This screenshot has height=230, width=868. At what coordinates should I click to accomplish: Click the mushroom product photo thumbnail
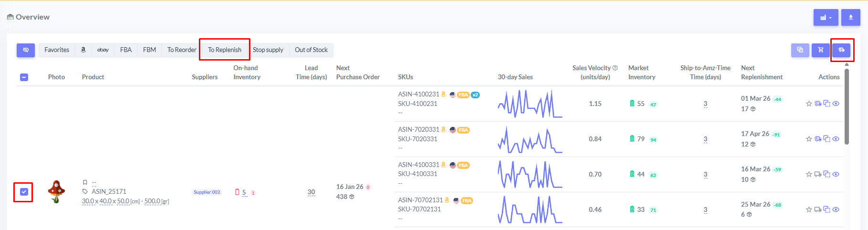pyautogui.click(x=56, y=192)
